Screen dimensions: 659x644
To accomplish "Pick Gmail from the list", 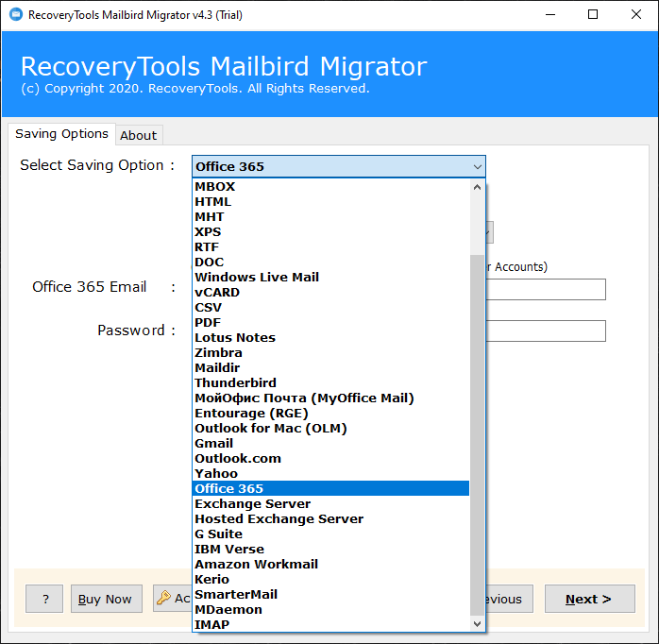I will tap(330, 444).
